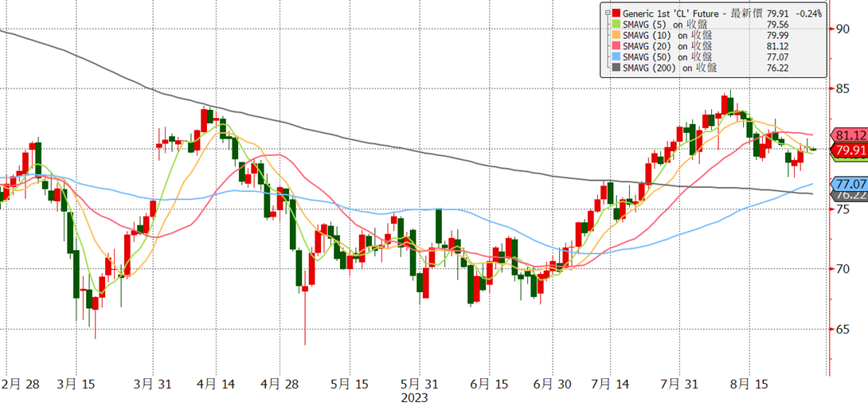Collapse the legend tree expander box

(x=608, y=13)
